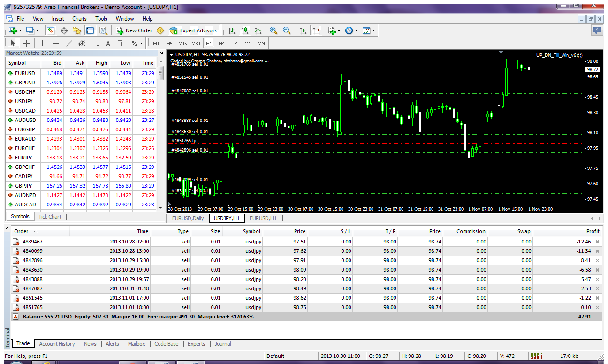Expand the Periods dropdown arrow
608x364 pixels.
coord(357,30)
